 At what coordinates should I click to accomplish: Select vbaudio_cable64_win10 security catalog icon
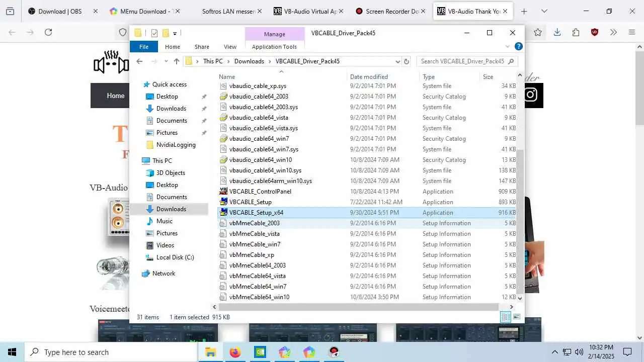pos(224,160)
